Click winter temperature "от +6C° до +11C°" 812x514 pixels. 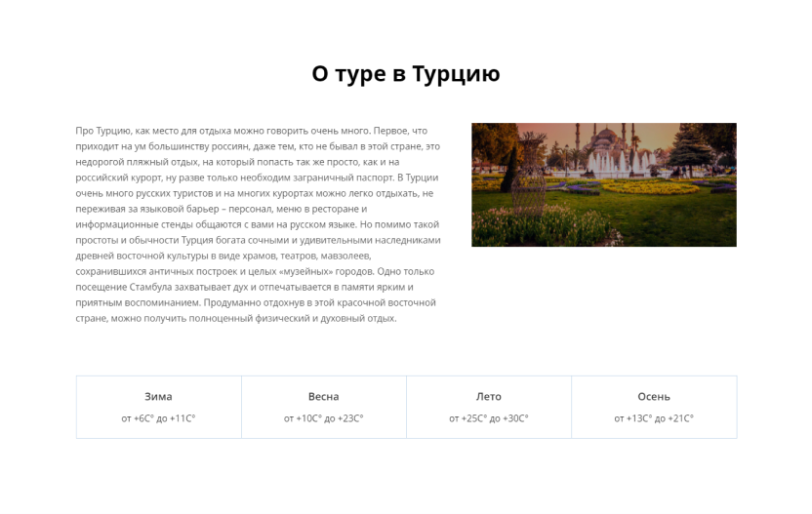158,418
